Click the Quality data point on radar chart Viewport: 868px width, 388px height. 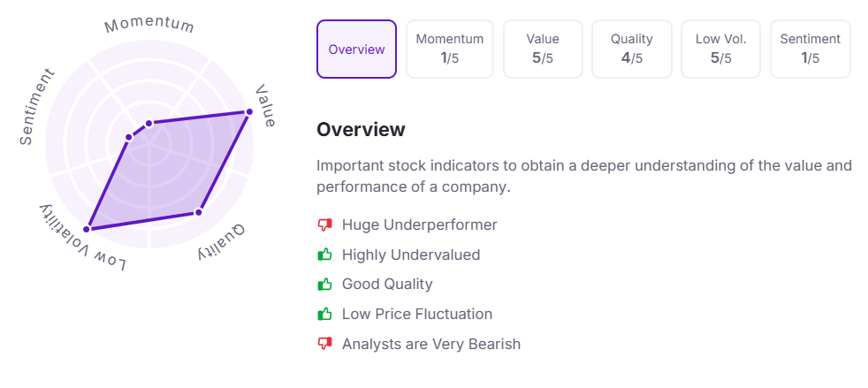pyautogui.click(x=199, y=212)
